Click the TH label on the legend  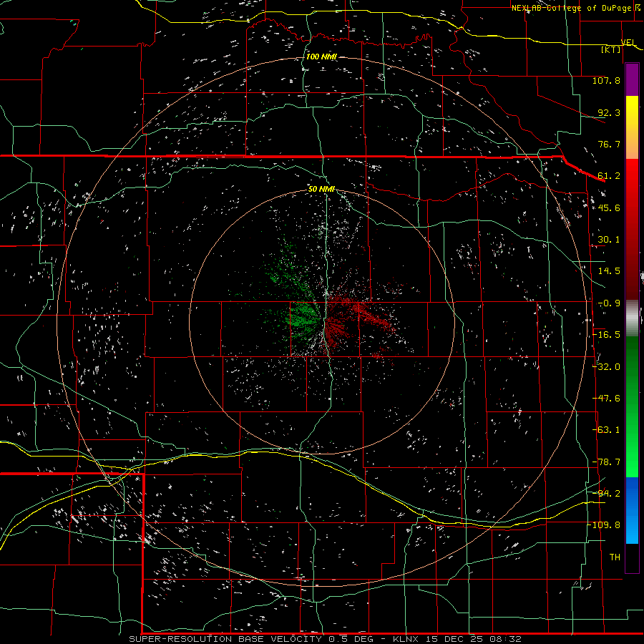615,557
